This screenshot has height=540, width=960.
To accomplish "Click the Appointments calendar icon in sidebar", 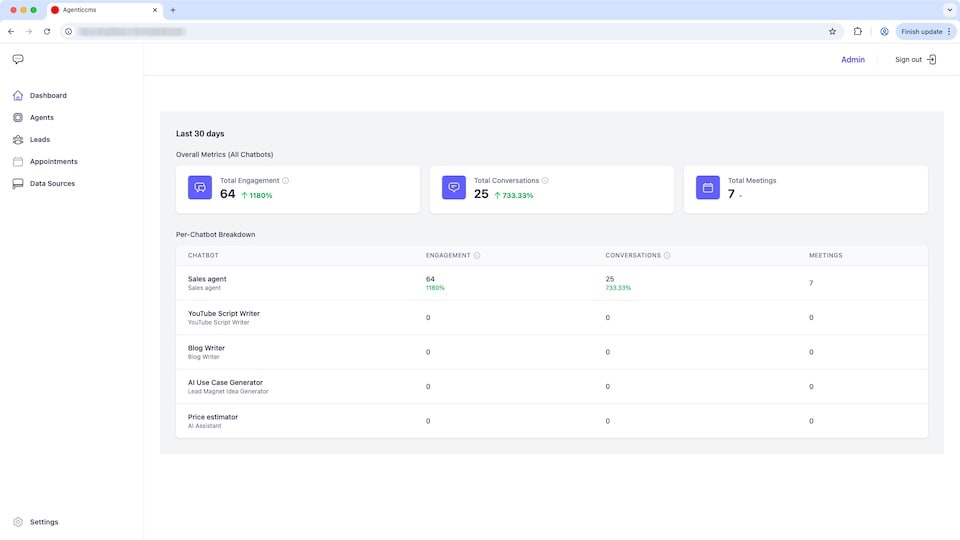I will pos(18,162).
